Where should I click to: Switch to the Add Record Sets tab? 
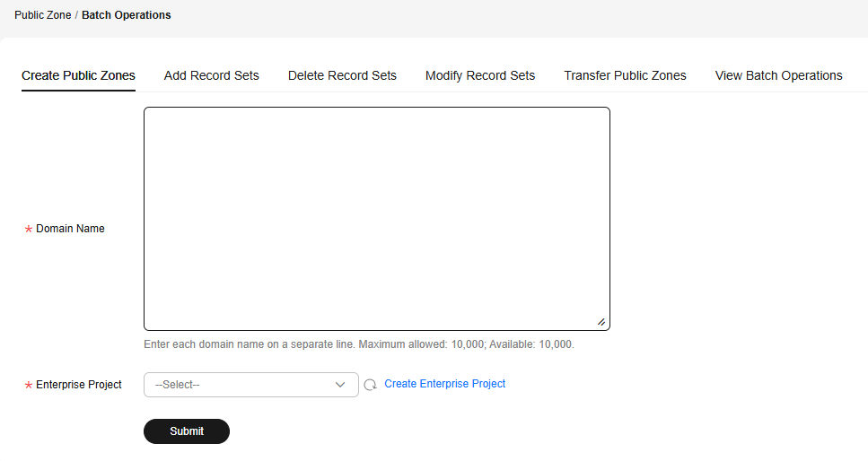(212, 76)
